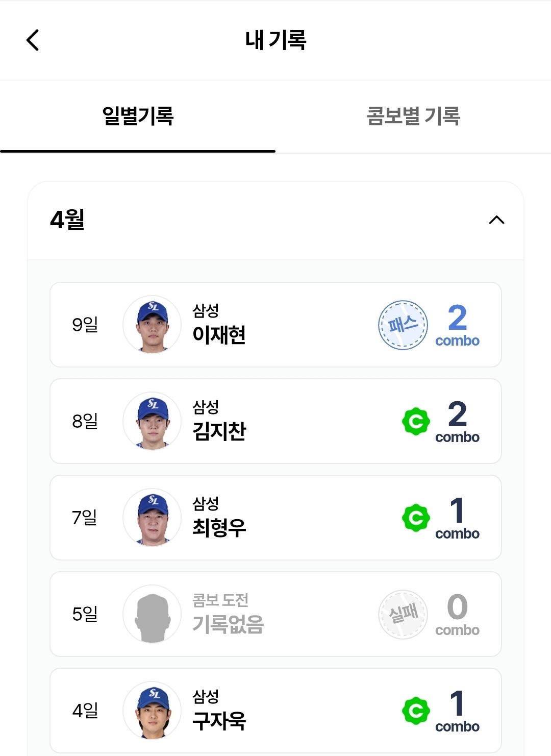Tap green combo badge on 7일 row

click(416, 518)
